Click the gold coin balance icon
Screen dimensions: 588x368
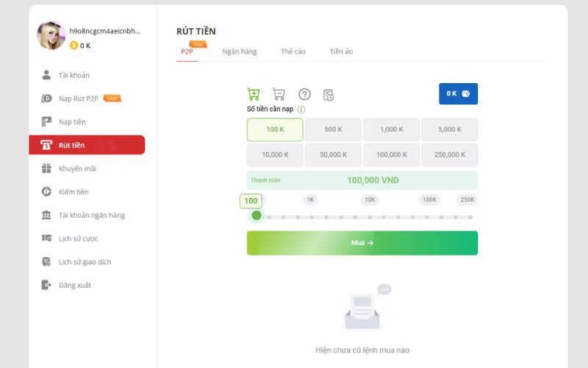pyautogui.click(x=73, y=46)
